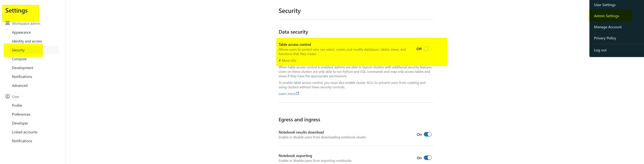Open Linked accounts under User
Screen dimensions: 644x164
[25, 132]
